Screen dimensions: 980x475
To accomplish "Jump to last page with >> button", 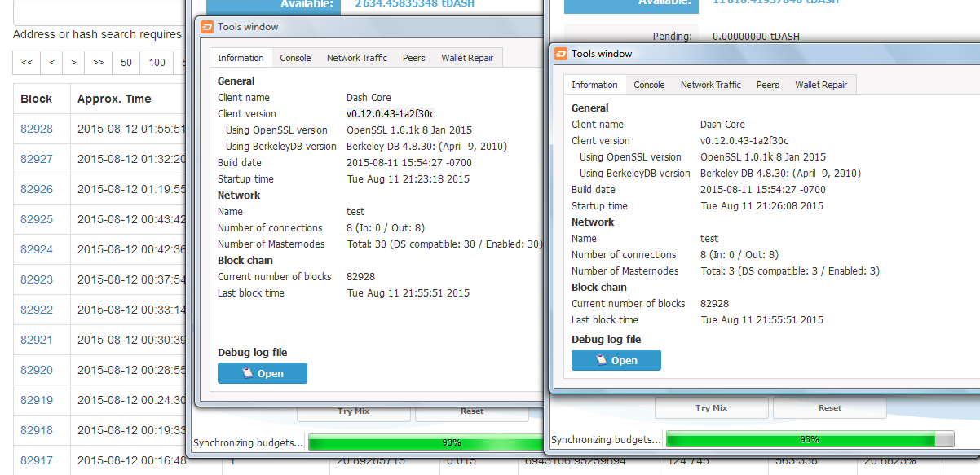I will (x=99, y=62).
